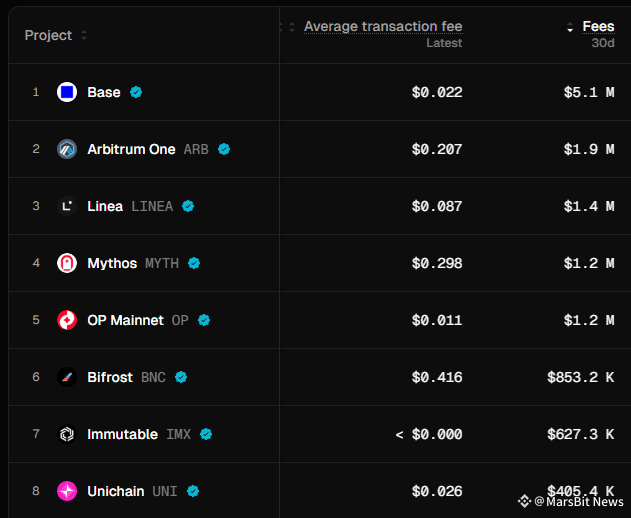Screen dimensions: 631x518
Task: Click the Base project logo icon
Action: click(67, 92)
